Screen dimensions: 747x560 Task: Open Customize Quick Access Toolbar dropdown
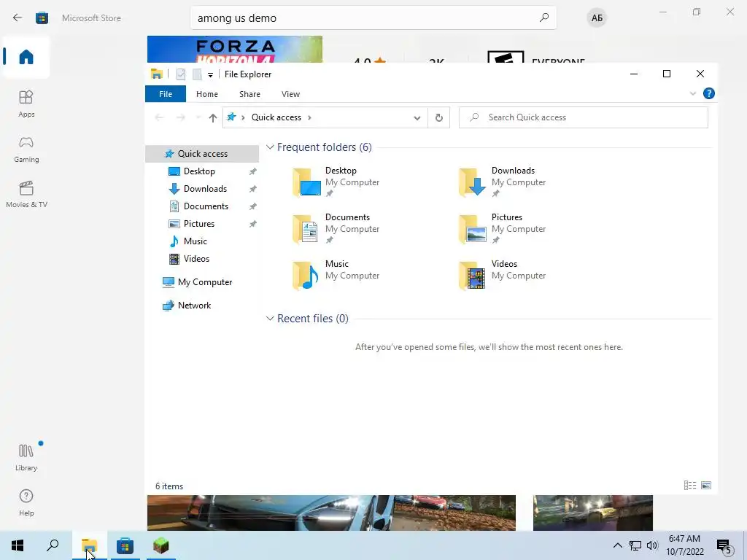coord(210,75)
